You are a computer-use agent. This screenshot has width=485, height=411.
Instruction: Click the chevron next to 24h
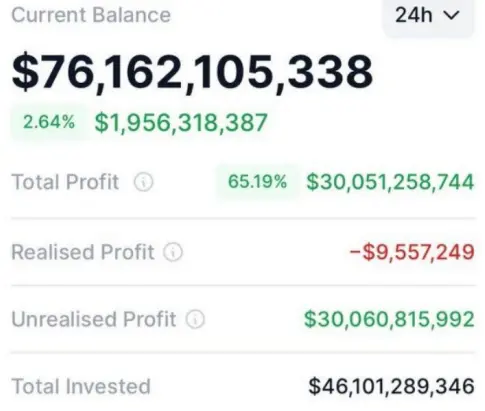click(x=452, y=15)
